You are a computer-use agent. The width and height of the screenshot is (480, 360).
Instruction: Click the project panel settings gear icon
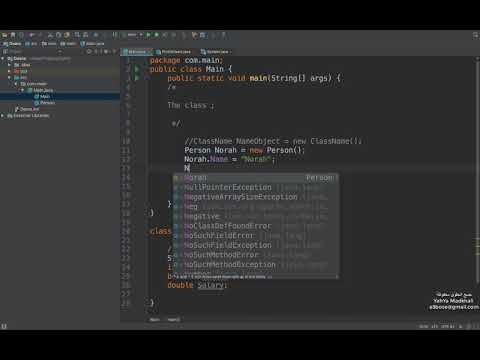click(x=106, y=52)
